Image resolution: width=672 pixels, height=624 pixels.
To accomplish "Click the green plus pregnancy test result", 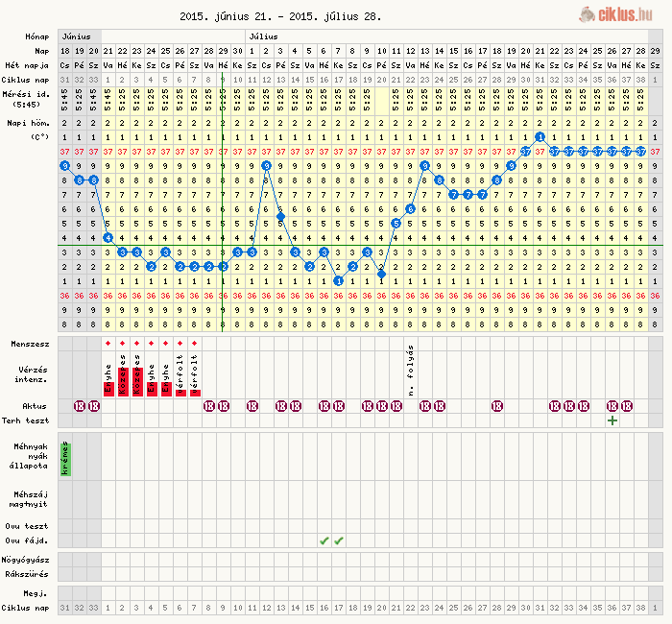I will (x=612, y=420).
